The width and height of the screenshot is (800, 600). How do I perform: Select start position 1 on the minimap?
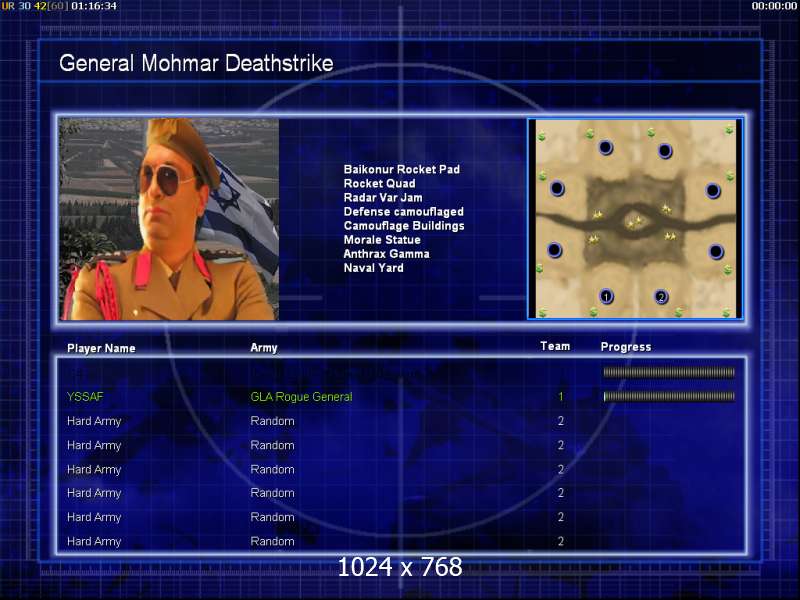[x=606, y=296]
